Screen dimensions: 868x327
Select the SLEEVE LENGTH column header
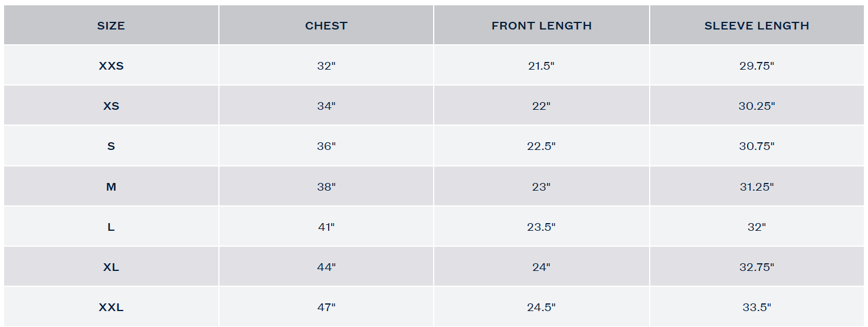tap(756, 26)
